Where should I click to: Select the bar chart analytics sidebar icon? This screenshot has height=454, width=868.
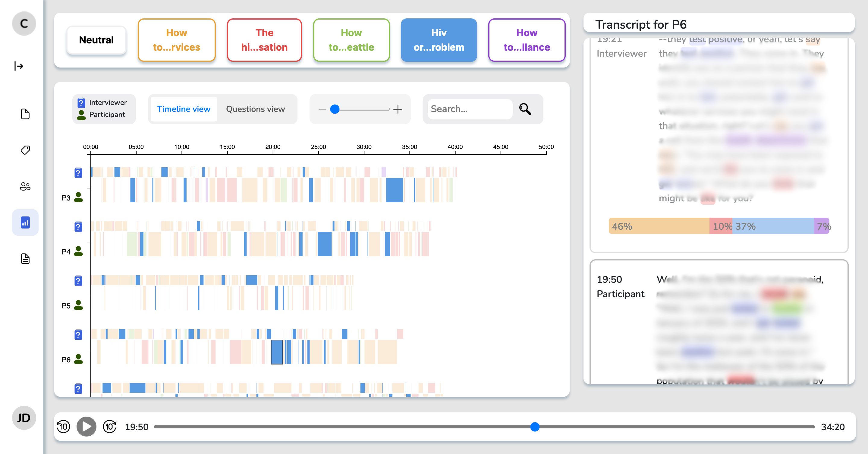point(25,222)
